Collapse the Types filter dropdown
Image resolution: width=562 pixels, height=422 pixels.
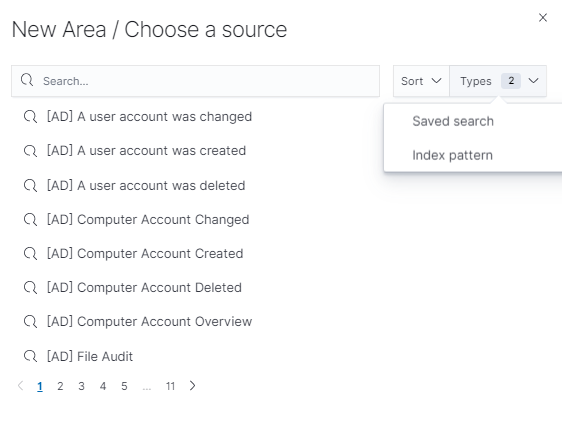point(498,81)
